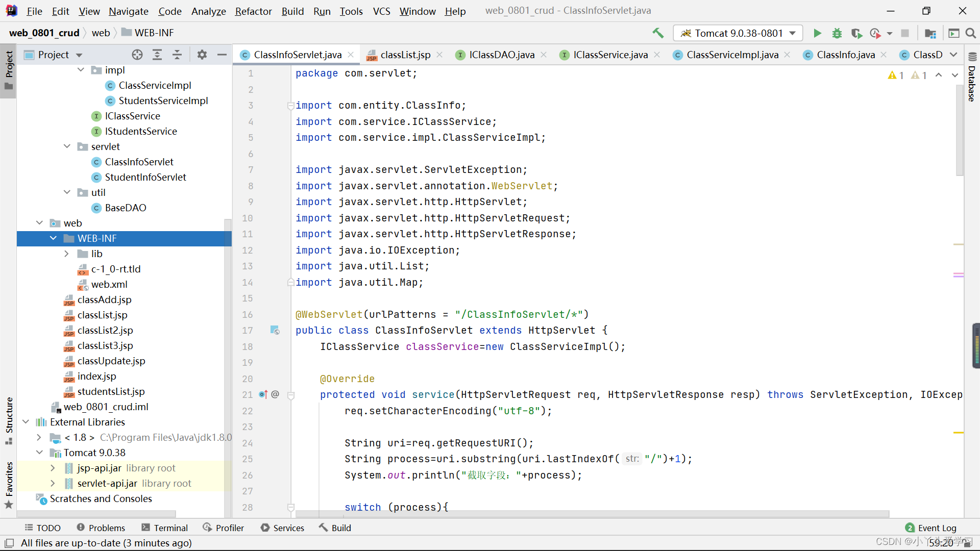The height and width of the screenshot is (551, 980).
Task: Switch to the IClassDAO.java tab
Action: click(x=501, y=55)
